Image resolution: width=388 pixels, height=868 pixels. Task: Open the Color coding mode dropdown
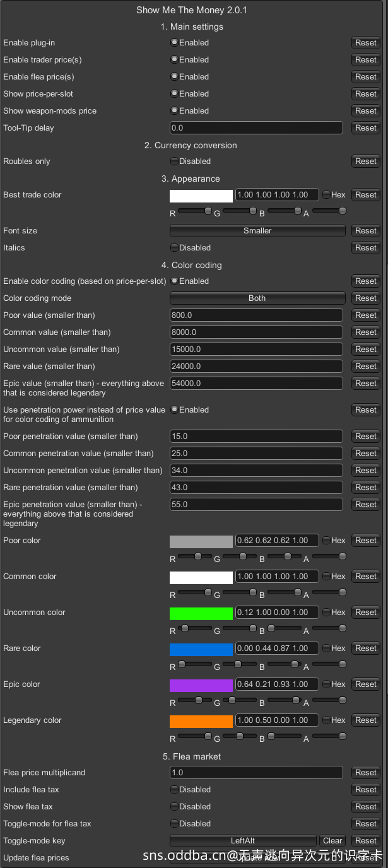point(257,298)
